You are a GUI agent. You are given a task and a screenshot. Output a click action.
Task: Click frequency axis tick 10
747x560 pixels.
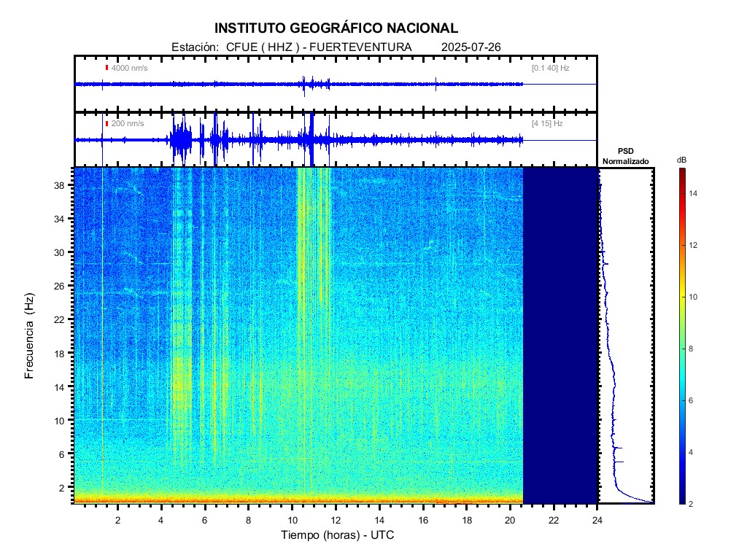pyautogui.click(x=59, y=421)
